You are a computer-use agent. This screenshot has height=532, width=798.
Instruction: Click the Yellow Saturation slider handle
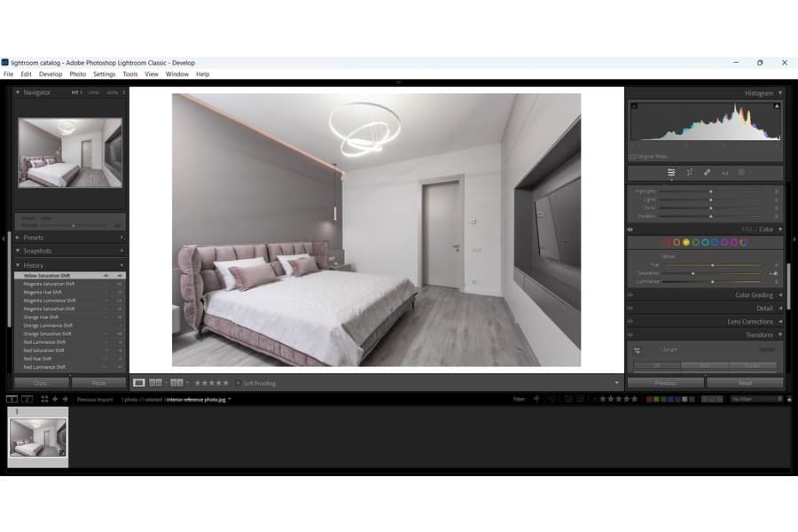(692, 273)
